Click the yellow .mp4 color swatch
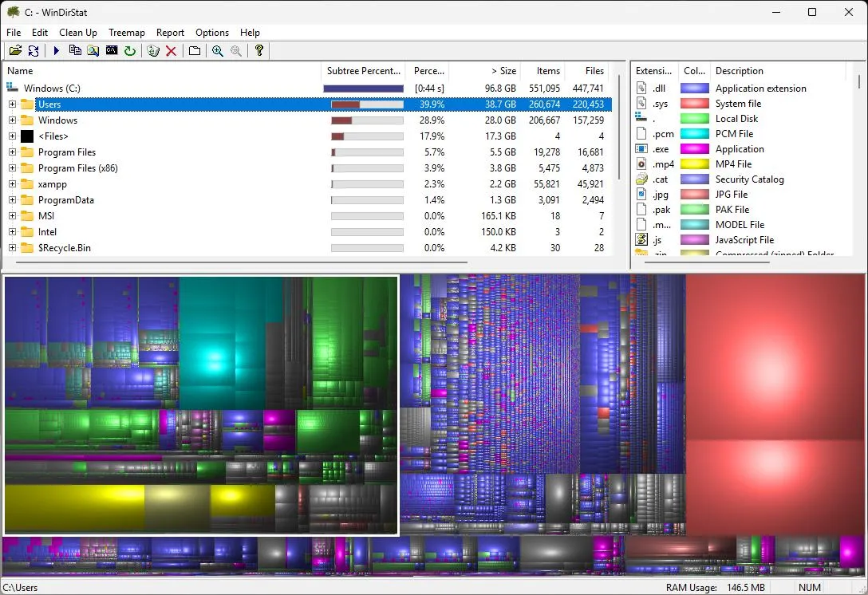The height and width of the screenshot is (595, 868). pyautogui.click(x=694, y=164)
